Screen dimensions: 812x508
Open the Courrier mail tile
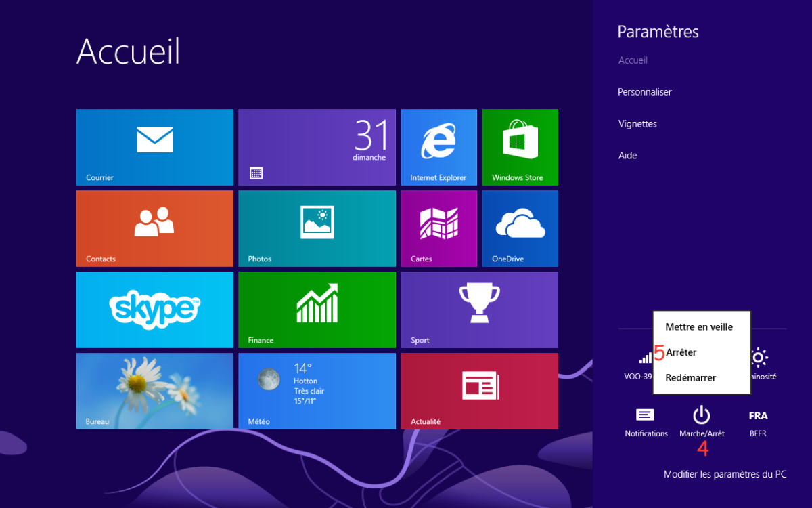coord(154,147)
